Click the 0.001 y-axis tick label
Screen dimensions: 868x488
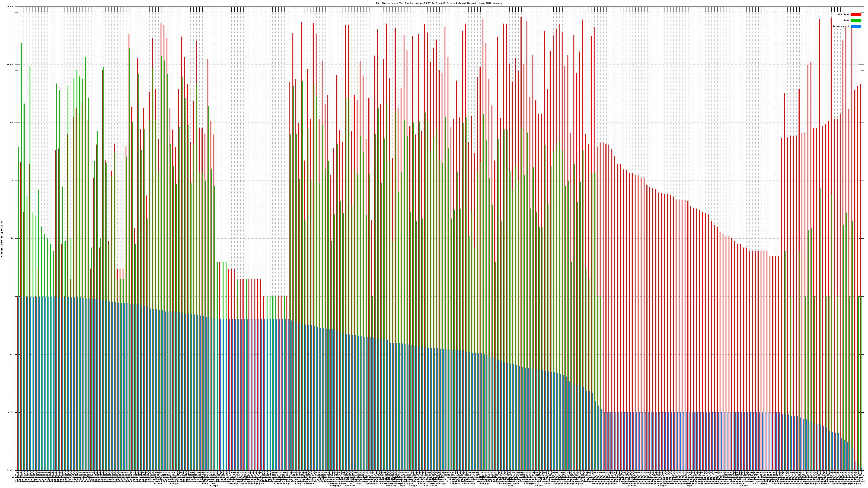11,470
